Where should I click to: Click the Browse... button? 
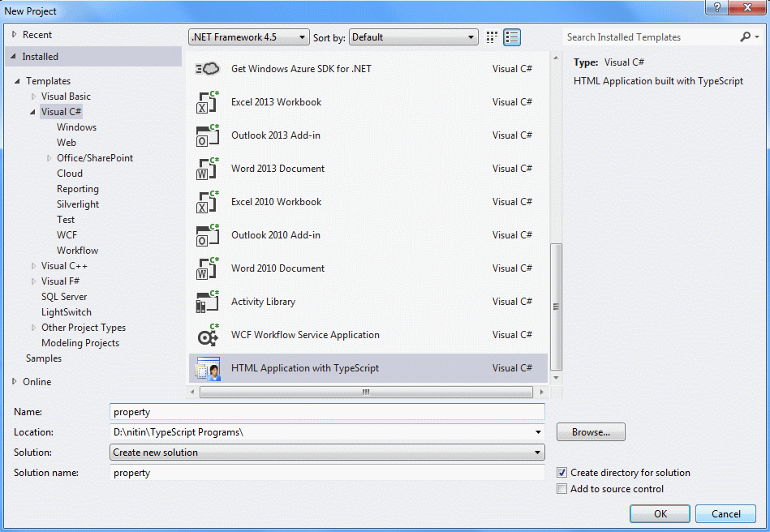click(591, 432)
